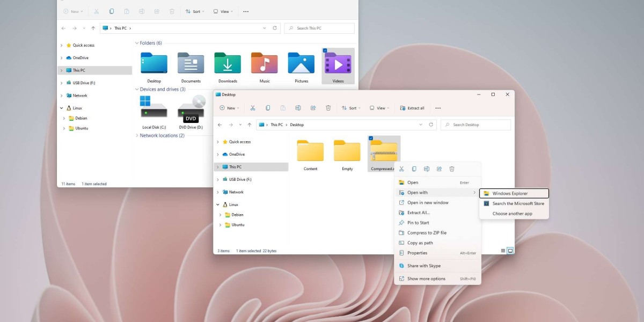Click the Share icon in Desktop window toolbar
Image resolution: width=644 pixels, height=322 pixels.
pyautogui.click(x=313, y=108)
